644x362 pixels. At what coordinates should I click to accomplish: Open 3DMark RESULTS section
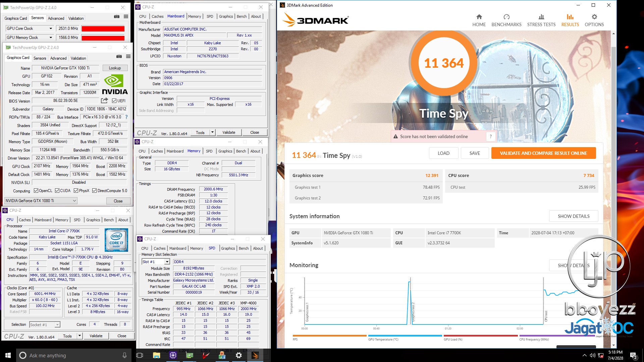570,20
